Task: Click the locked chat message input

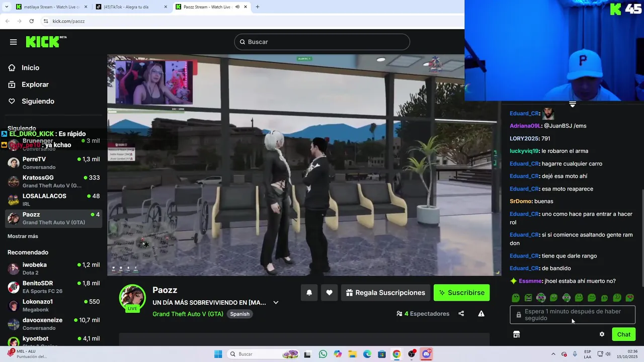Action: tap(573, 315)
